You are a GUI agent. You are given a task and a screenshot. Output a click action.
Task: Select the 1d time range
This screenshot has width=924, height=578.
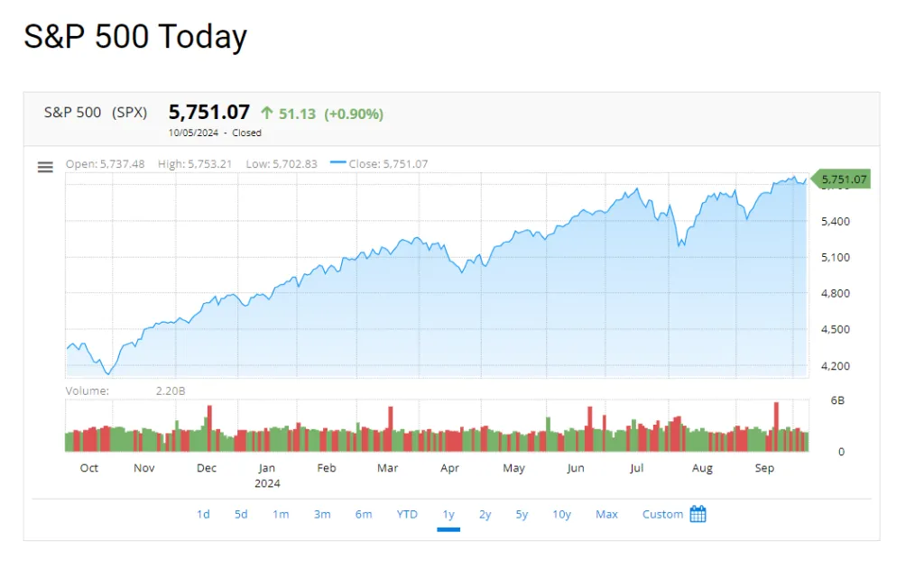pos(203,515)
